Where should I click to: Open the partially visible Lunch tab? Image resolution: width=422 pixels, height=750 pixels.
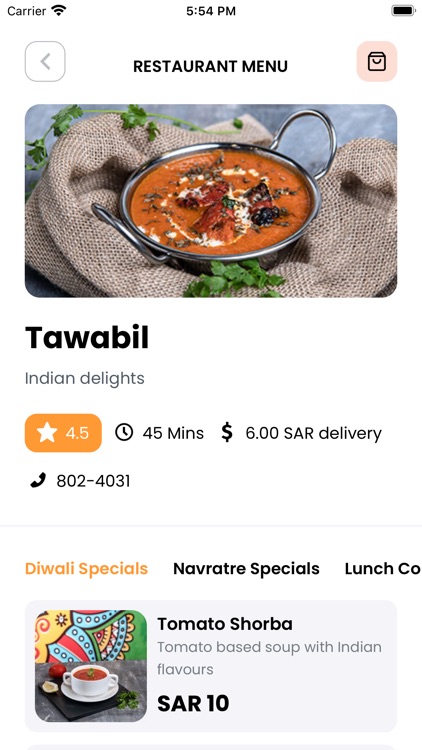pyautogui.click(x=383, y=569)
